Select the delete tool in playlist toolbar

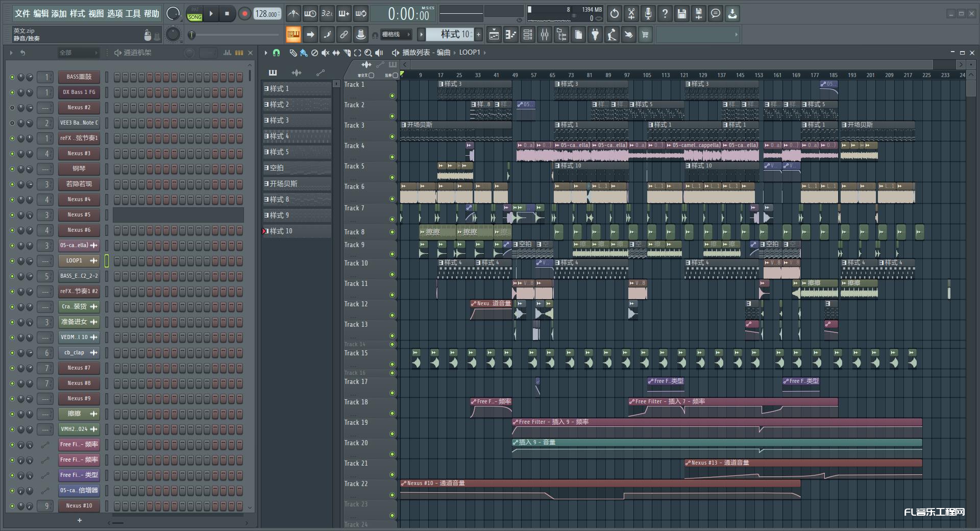[x=314, y=53]
